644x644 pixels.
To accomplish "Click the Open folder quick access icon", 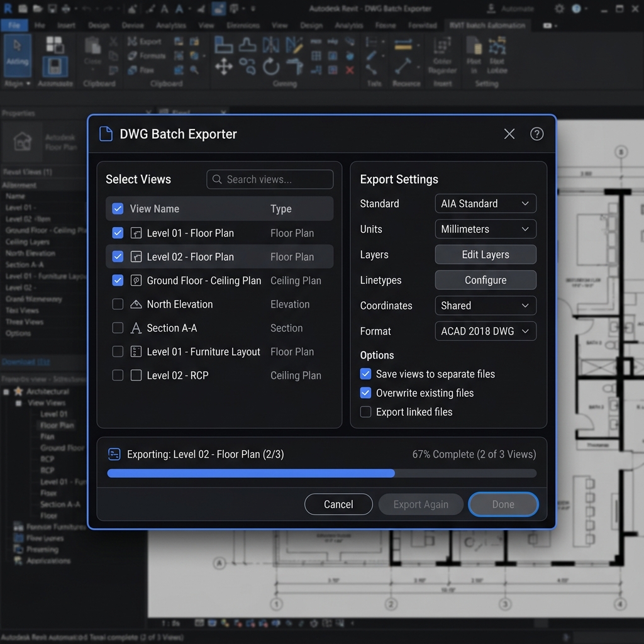I will (38, 9).
